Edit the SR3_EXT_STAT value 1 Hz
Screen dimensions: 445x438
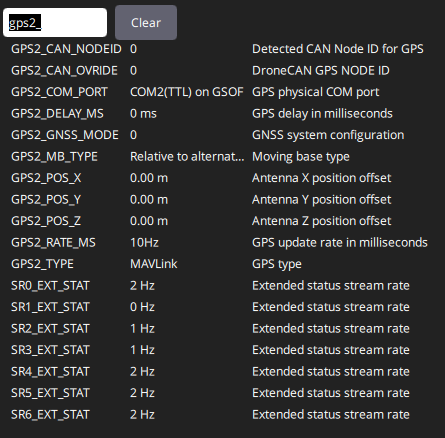(x=142, y=350)
